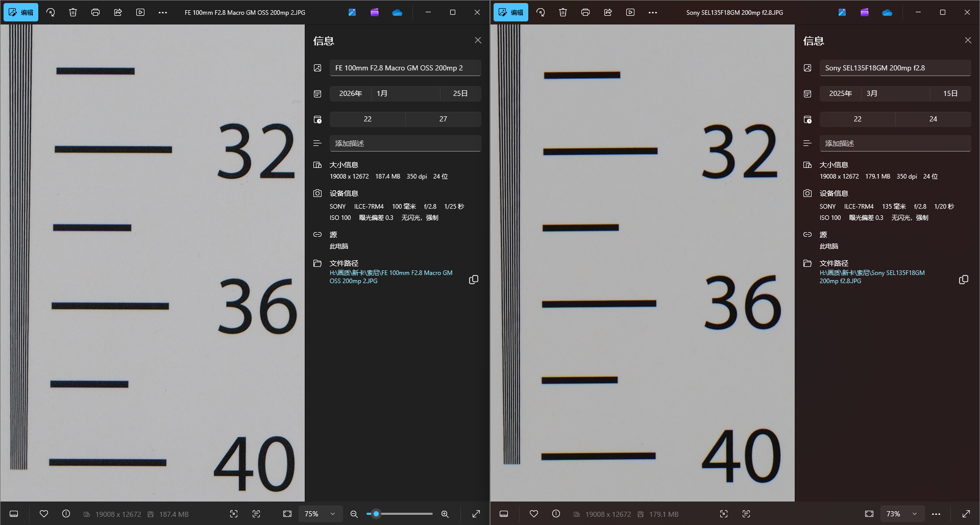The width and height of the screenshot is (980, 525).
Task: Delete the Sony SEL135F18GM image in right window
Action: click(x=563, y=12)
